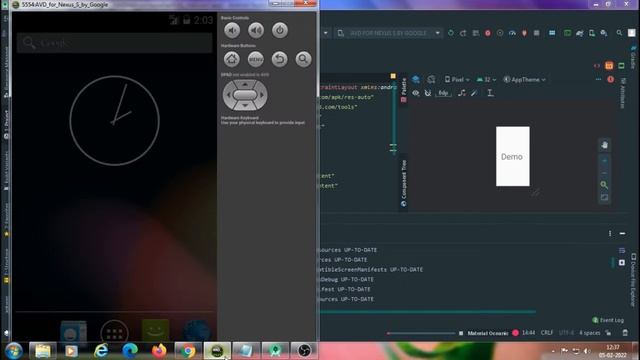640x360 pixels.
Task: Open Google Chrome from the taskbar
Action: coord(188,351)
